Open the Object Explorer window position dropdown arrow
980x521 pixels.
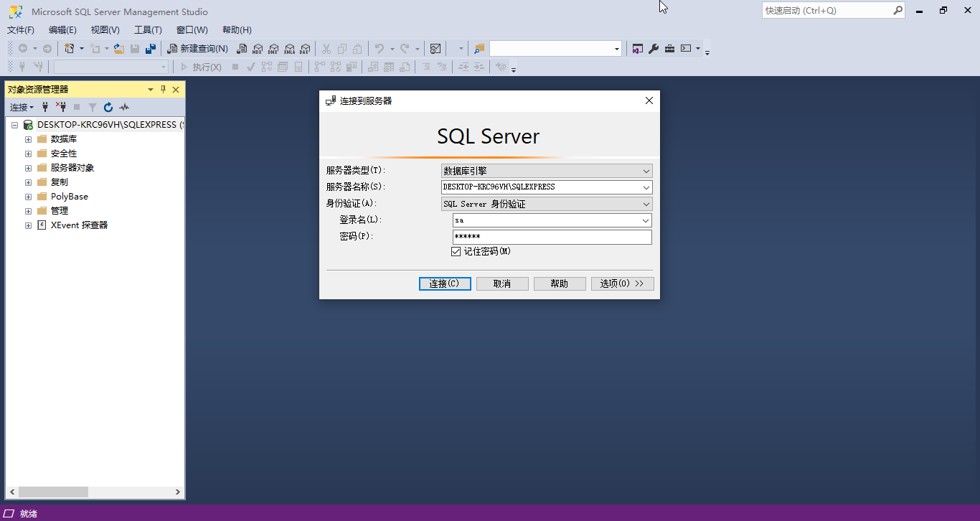coord(151,90)
